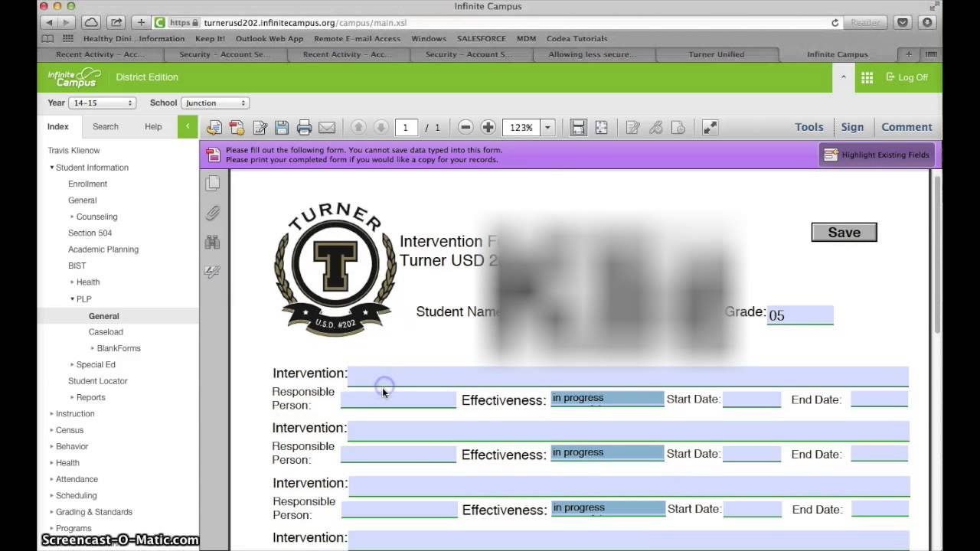The height and width of the screenshot is (551, 980).
Task: Go to previous page with up arrow
Action: click(358, 127)
